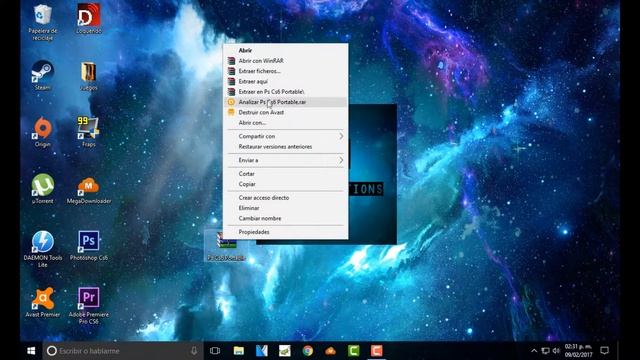Open the green Camtasia taskbar icon

tap(353, 351)
